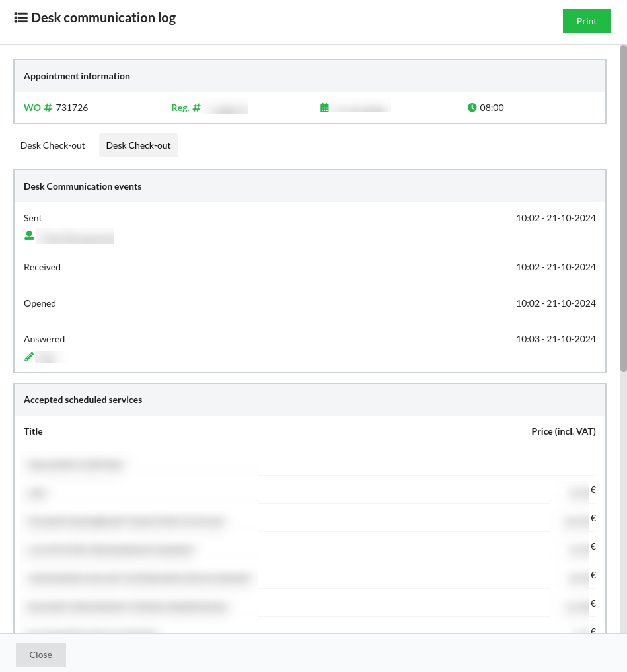Click the Title column header
Viewport: 627px width, 672px height.
pos(33,431)
